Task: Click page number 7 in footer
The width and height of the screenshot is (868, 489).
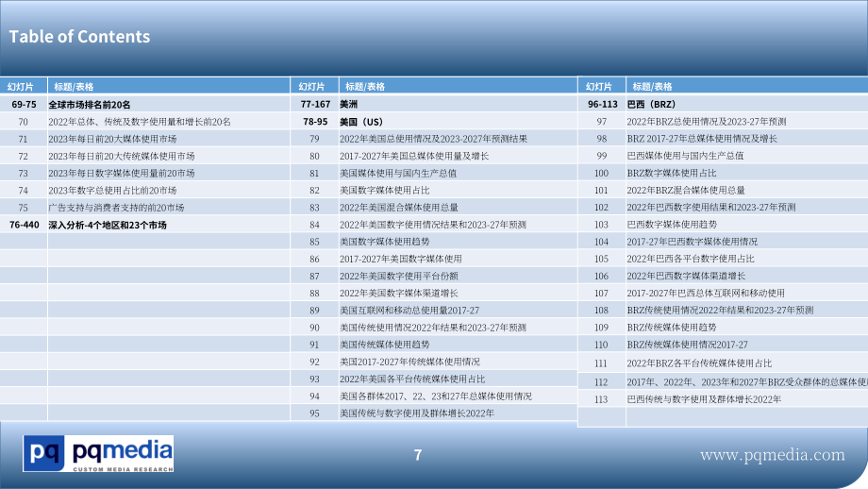Action: (x=418, y=455)
